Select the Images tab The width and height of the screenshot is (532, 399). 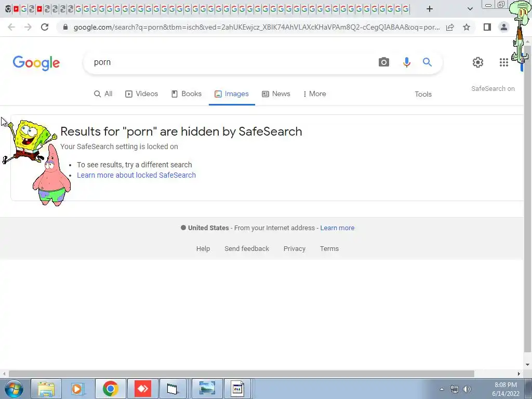click(232, 94)
